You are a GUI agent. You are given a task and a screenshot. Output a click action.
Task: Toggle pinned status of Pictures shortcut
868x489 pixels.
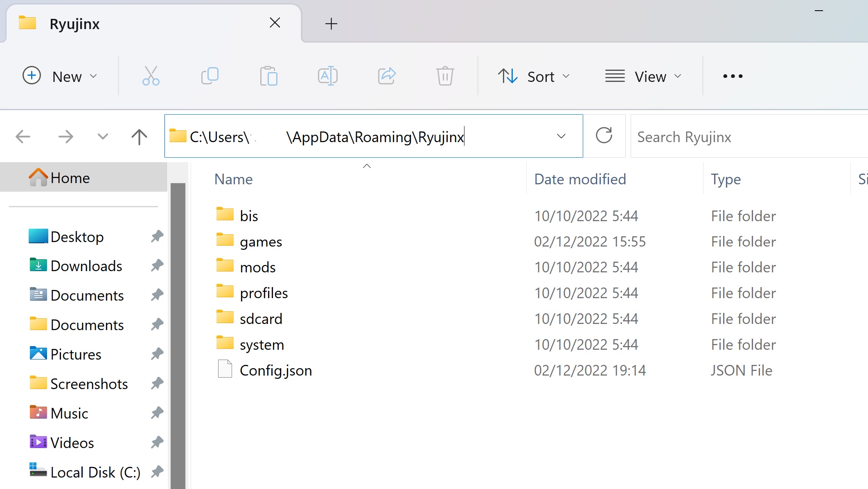click(x=156, y=354)
